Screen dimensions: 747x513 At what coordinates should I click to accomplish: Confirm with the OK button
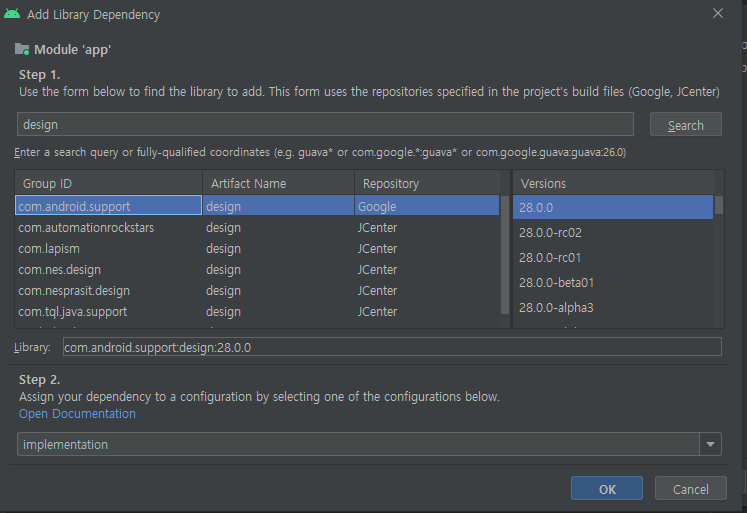coord(607,489)
